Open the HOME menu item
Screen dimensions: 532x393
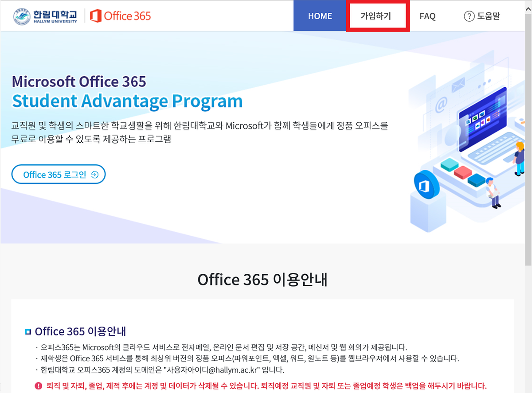click(x=320, y=16)
